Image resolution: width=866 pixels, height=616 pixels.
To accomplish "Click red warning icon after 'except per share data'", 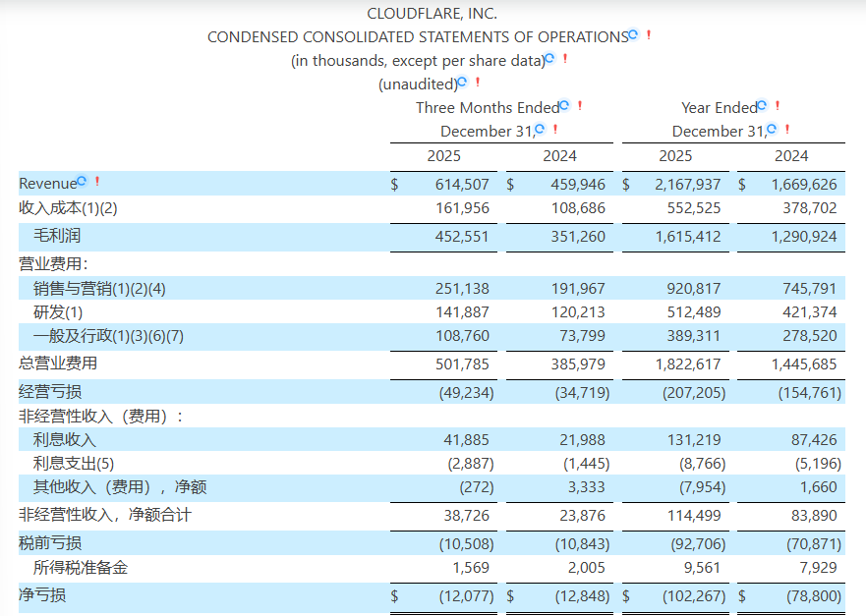I will pos(564,59).
